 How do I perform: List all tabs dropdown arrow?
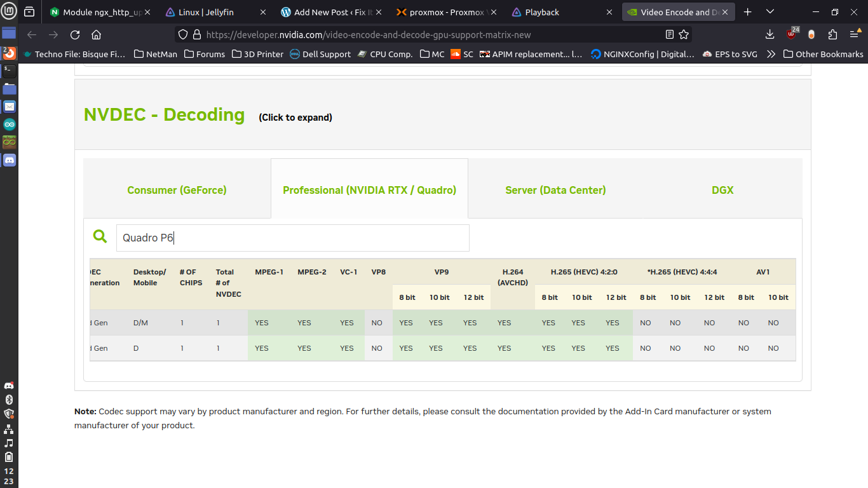tap(770, 12)
